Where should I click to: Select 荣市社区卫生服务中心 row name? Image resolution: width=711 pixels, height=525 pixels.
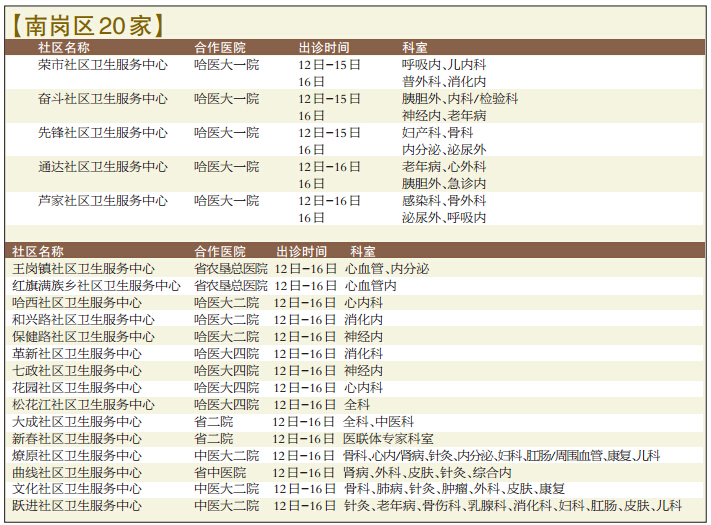[x=103, y=65]
